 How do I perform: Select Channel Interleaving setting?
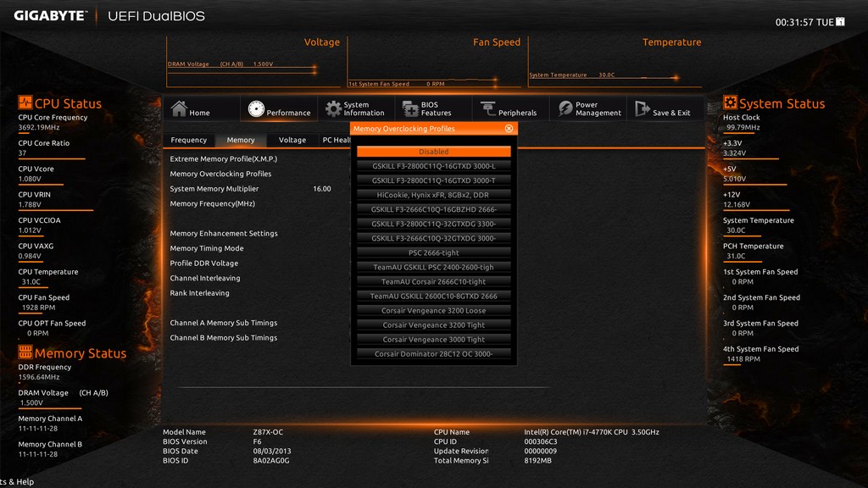click(x=205, y=278)
